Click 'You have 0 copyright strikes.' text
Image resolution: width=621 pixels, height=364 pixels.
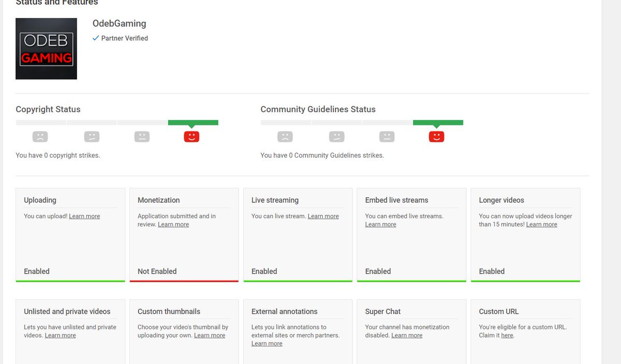pos(57,155)
